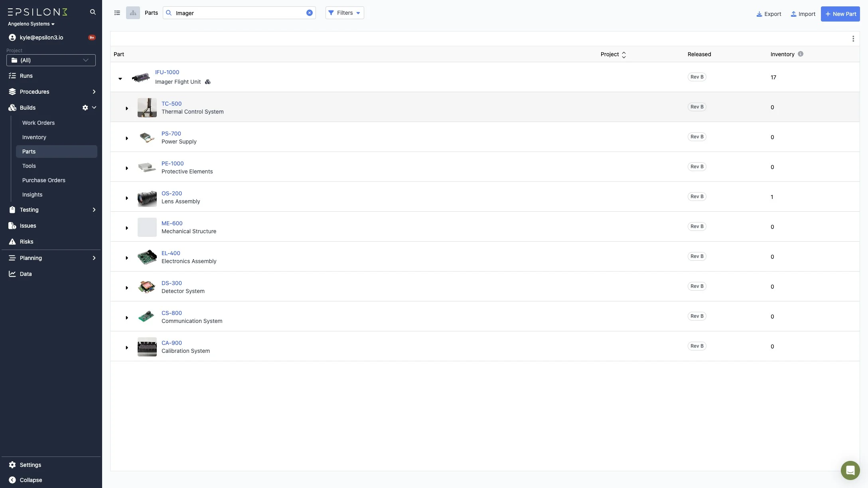The height and width of the screenshot is (488, 868).
Task: Expand the OS-200 Lens Assembly row
Action: click(x=127, y=198)
